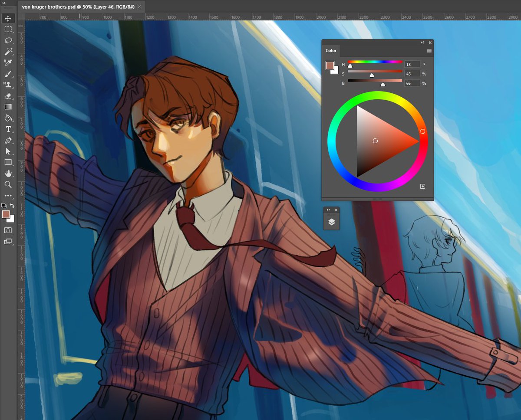Select the Type tool

(8, 129)
